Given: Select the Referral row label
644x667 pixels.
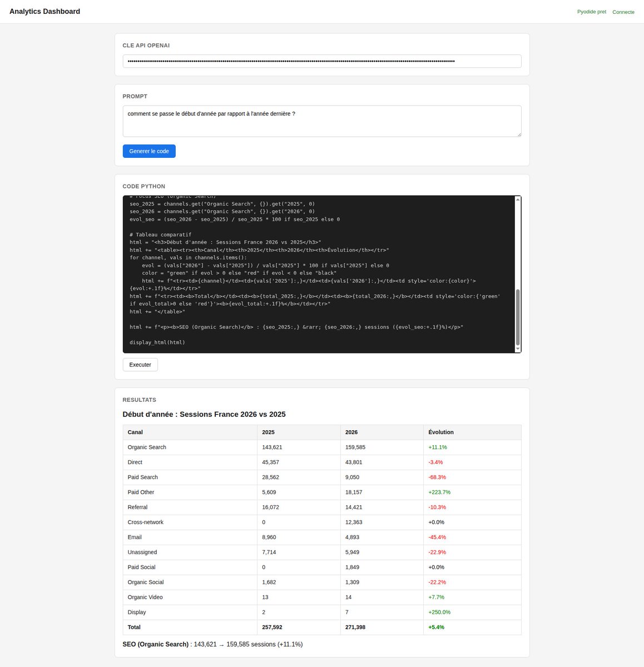Looking at the screenshot, I should click(x=137, y=507).
